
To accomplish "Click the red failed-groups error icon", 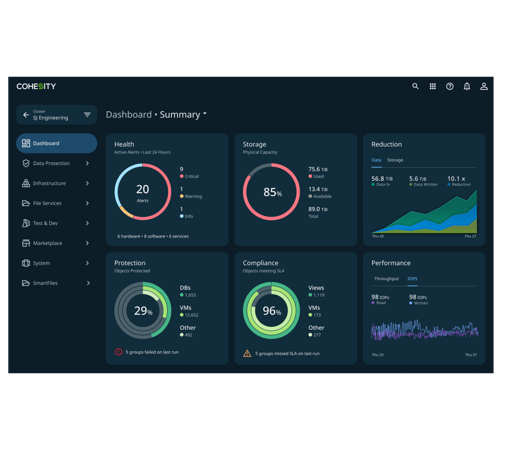I will tap(118, 352).
